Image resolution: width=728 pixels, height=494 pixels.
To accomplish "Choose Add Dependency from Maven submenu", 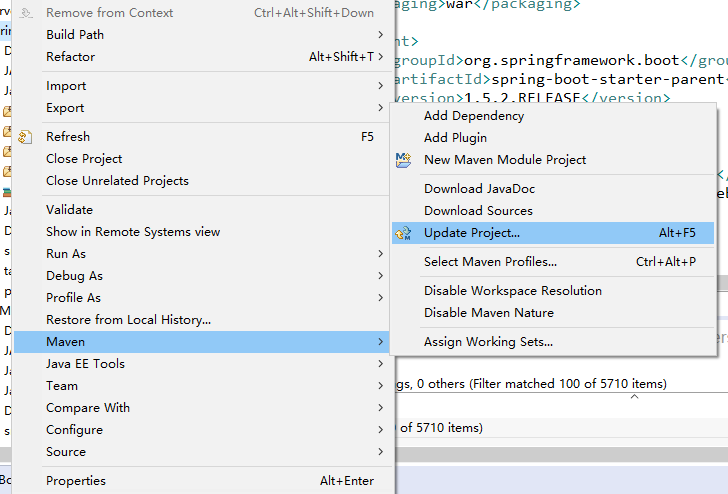I will tap(473, 116).
